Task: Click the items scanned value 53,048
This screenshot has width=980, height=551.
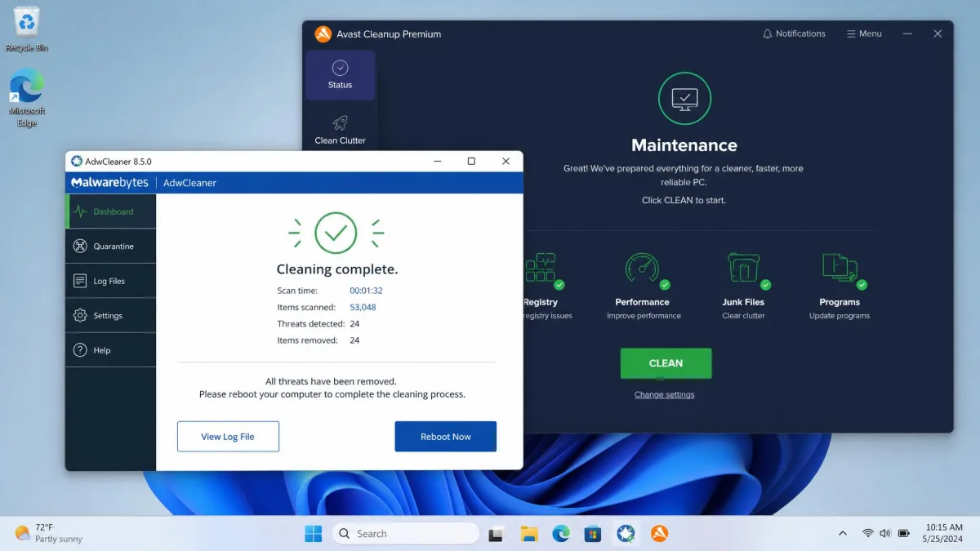Action: pos(363,307)
